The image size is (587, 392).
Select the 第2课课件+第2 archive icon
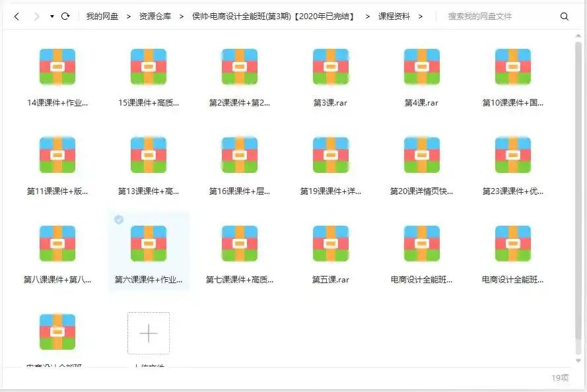coord(240,67)
